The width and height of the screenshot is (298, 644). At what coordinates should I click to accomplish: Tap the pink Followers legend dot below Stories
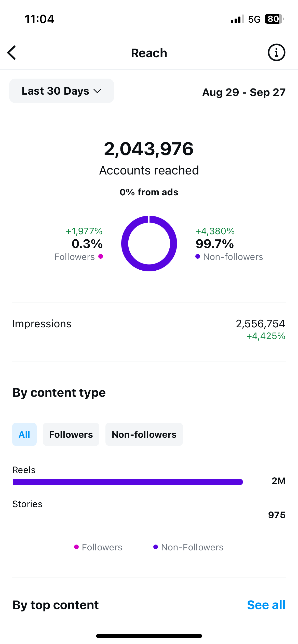[76, 547]
